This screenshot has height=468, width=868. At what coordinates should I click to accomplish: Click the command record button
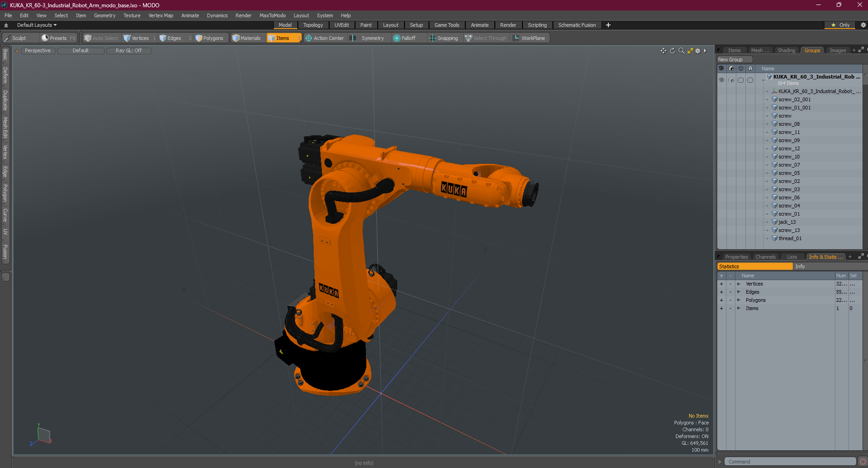[x=863, y=462]
